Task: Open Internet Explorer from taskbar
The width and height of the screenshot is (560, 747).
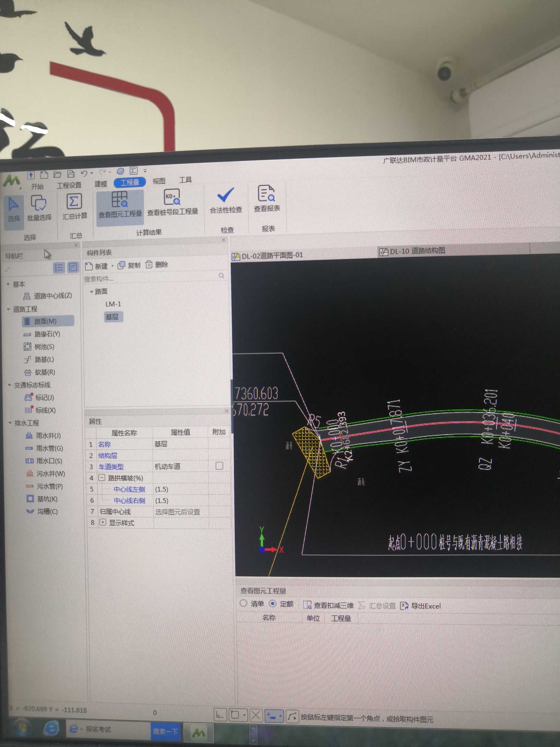Action: (51, 728)
